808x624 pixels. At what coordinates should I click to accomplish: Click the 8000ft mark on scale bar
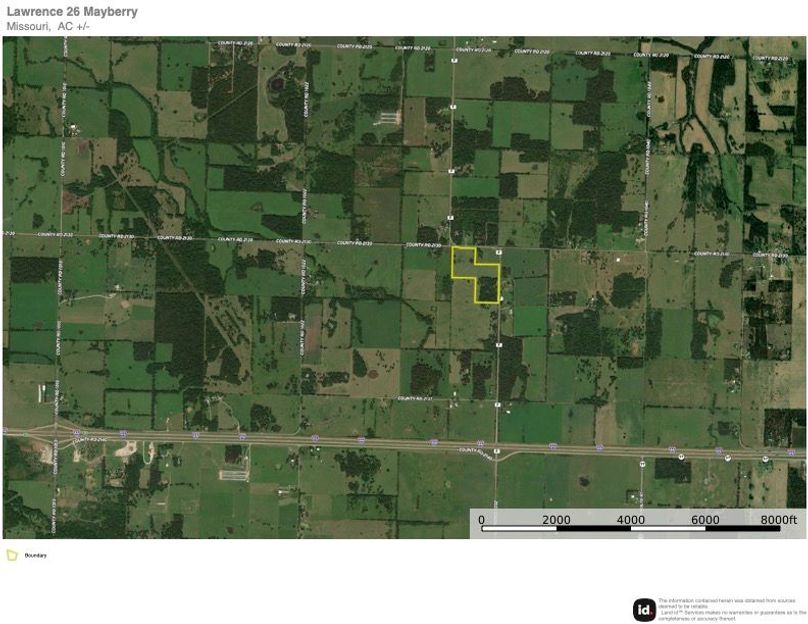[x=778, y=520]
